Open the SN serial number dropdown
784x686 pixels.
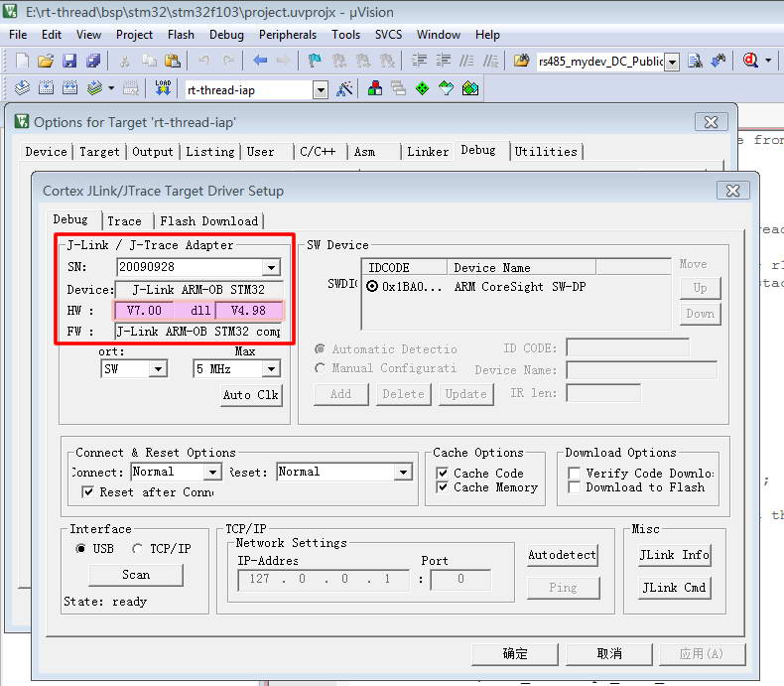coord(271,267)
